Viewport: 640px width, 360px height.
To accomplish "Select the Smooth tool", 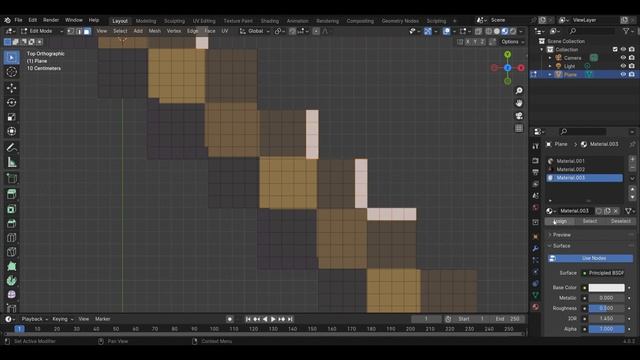I will 11,294.
